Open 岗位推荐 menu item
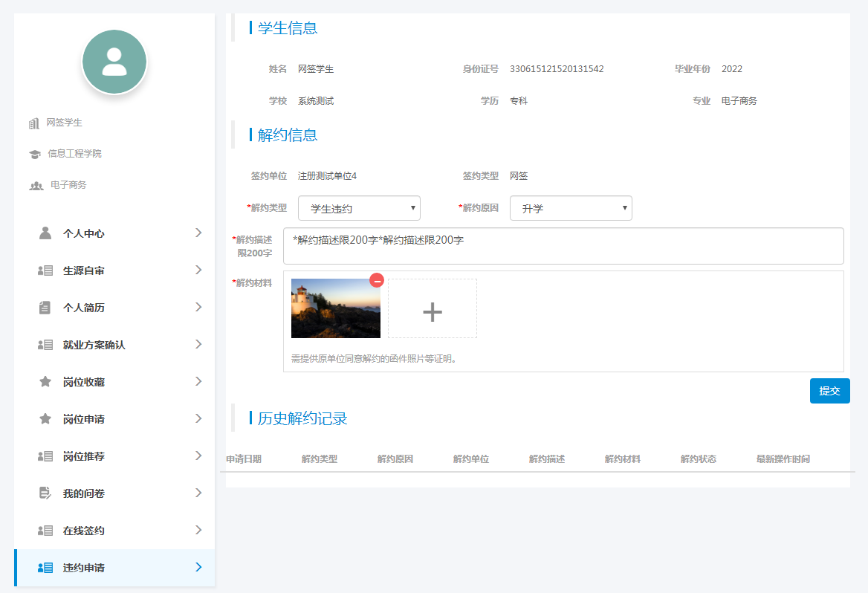This screenshot has height=593, width=868. tap(114, 456)
